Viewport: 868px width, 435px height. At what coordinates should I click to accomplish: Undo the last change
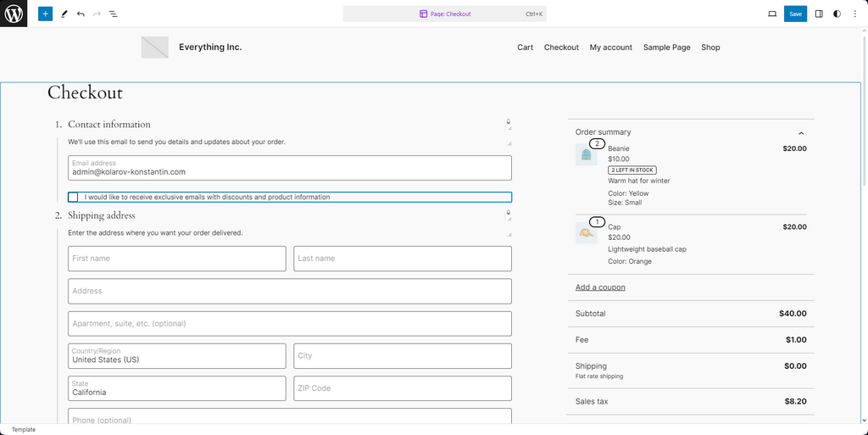click(81, 14)
